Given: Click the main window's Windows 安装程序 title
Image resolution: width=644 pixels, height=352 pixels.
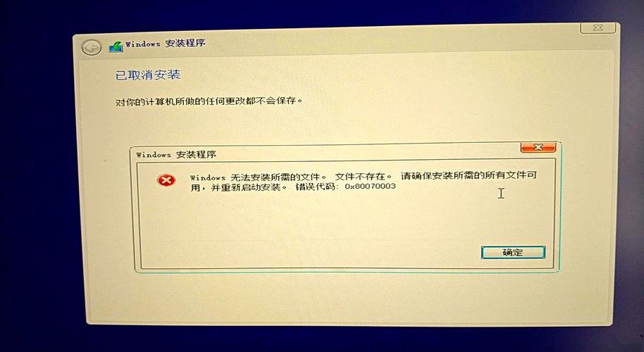Looking at the screenshot, I should pos(166,44).
